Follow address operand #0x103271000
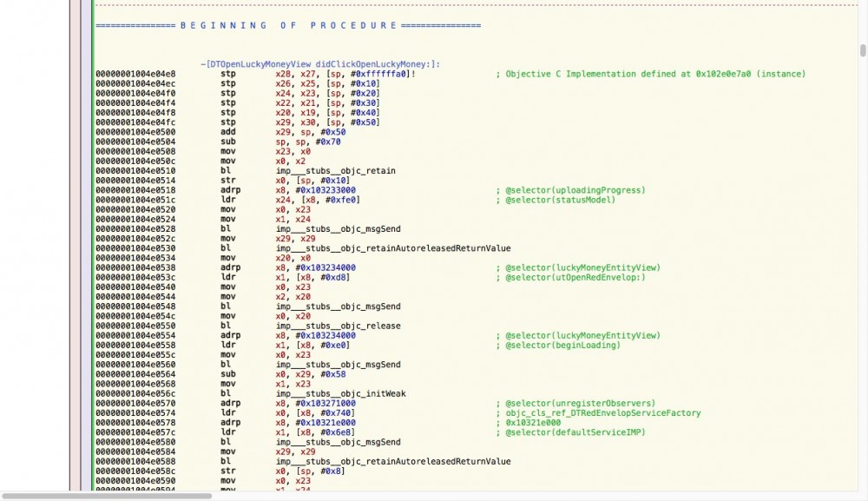The image size is (868, 501). pyautogui.click(x=325, y=403)
